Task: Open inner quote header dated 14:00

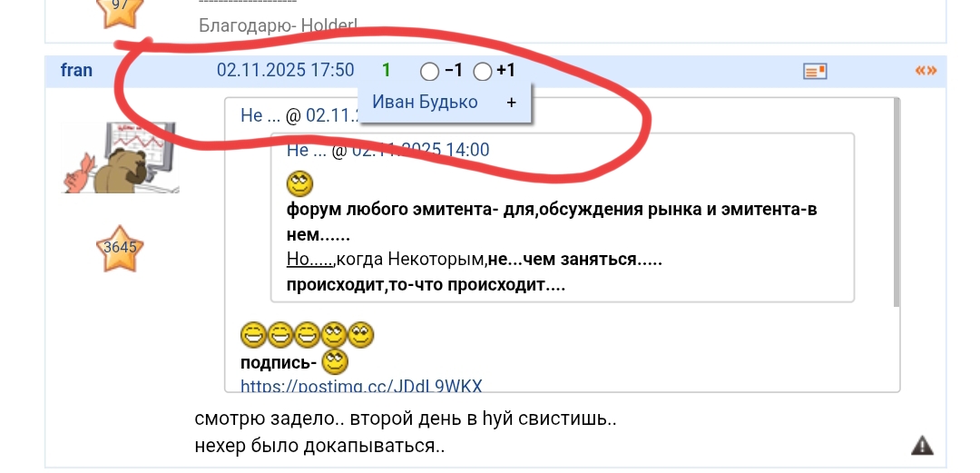Action: pyautogui.click(x=388, y=150)
